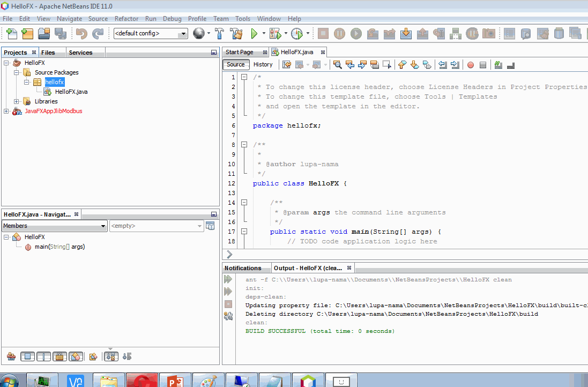Collapse the main method fold at line 17

244,232
